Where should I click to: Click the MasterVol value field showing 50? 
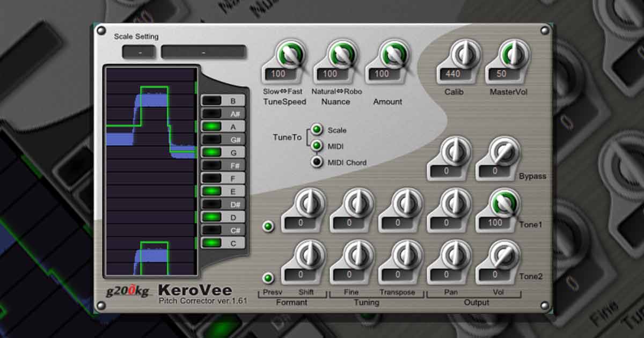click(x=506, y=74)
